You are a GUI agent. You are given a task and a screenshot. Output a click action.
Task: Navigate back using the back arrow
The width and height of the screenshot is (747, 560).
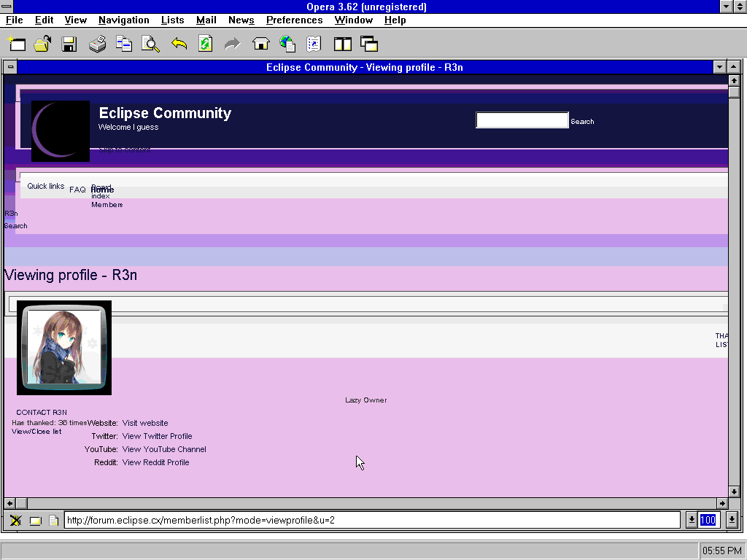[179, 44]
